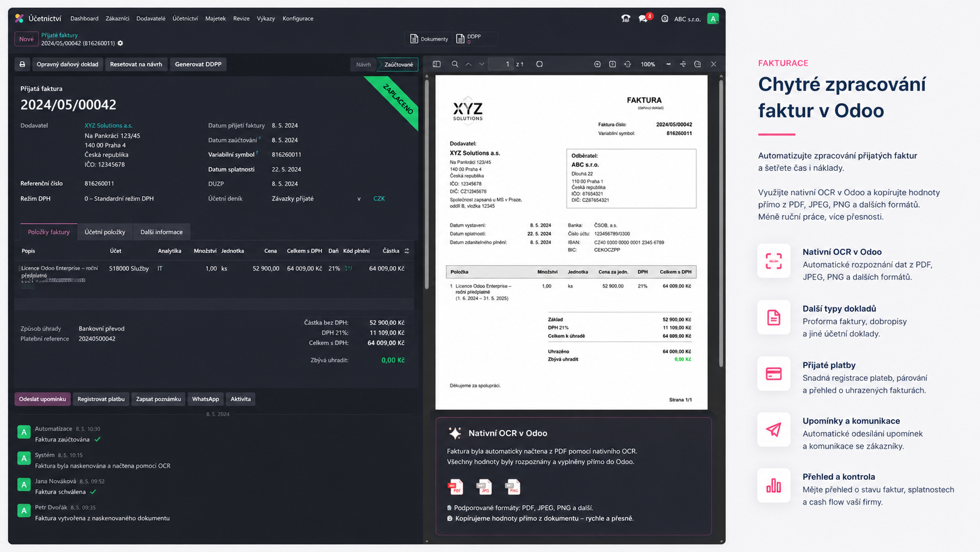
Task: Select the Položky faktury tab
Action: tap(49, 232)
